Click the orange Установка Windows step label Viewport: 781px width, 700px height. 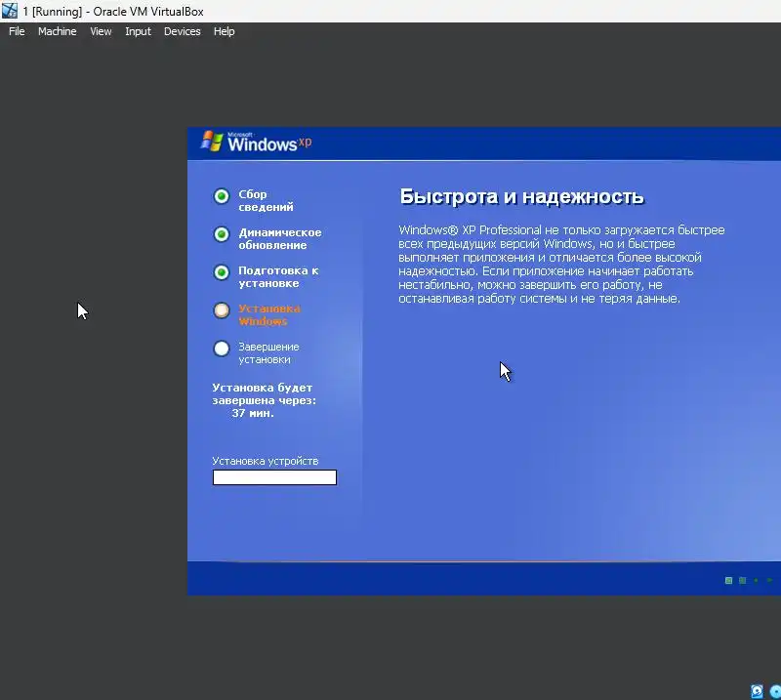click(x=269, y=315)
